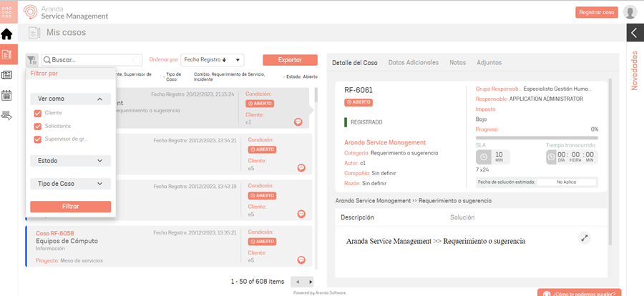Switch to Detalle del Caso tab
Viewport: 644px width, 296px height.
(x=355, y=63)
